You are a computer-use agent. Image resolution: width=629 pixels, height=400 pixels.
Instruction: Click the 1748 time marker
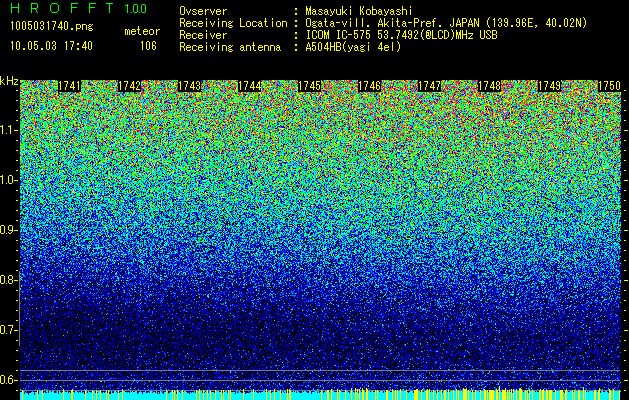pyautogui.click(x=489, y=86)
